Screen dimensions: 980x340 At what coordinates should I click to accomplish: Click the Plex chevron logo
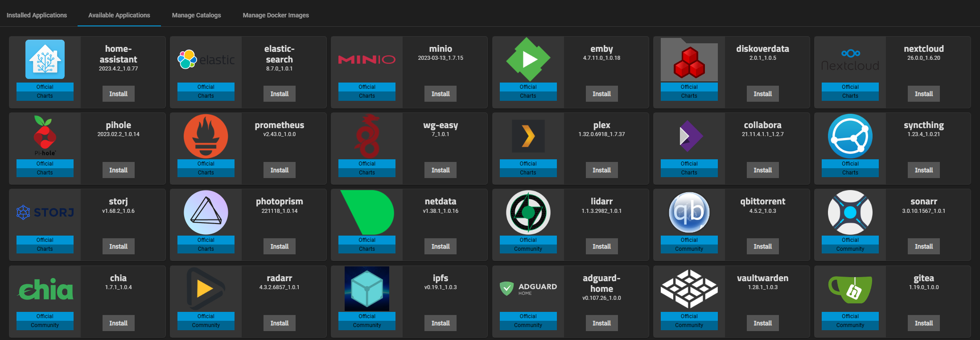528,136
